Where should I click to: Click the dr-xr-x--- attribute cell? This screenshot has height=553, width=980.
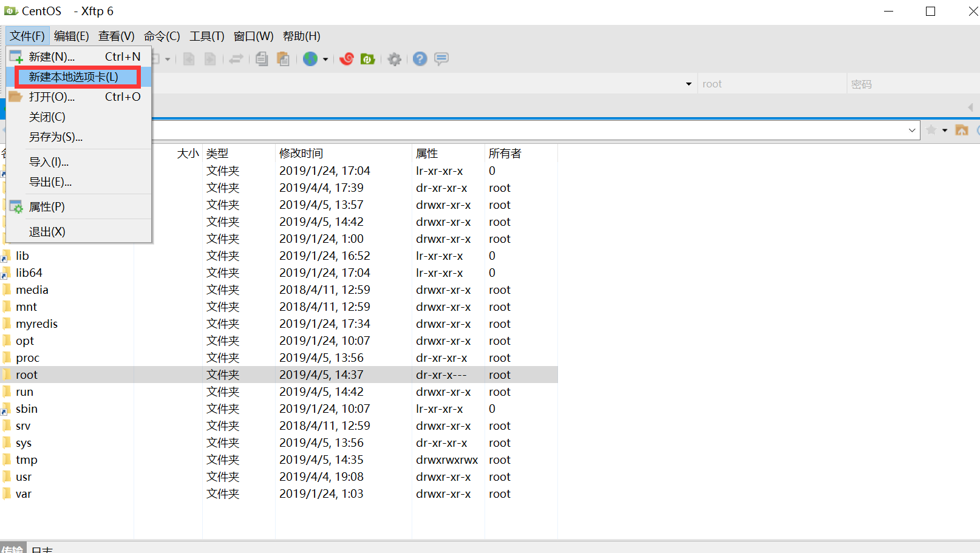click(441, 375)
